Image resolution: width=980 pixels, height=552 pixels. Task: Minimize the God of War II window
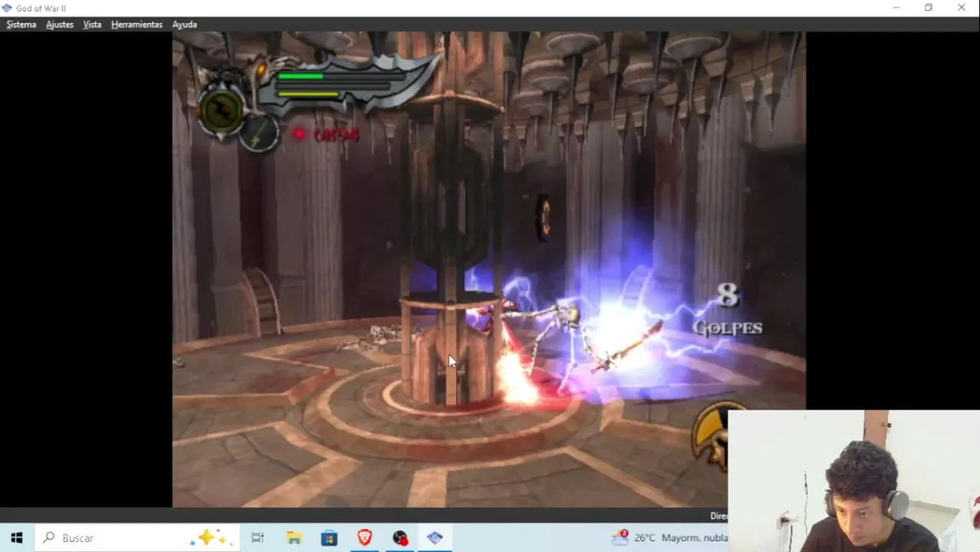coord(896,8)
